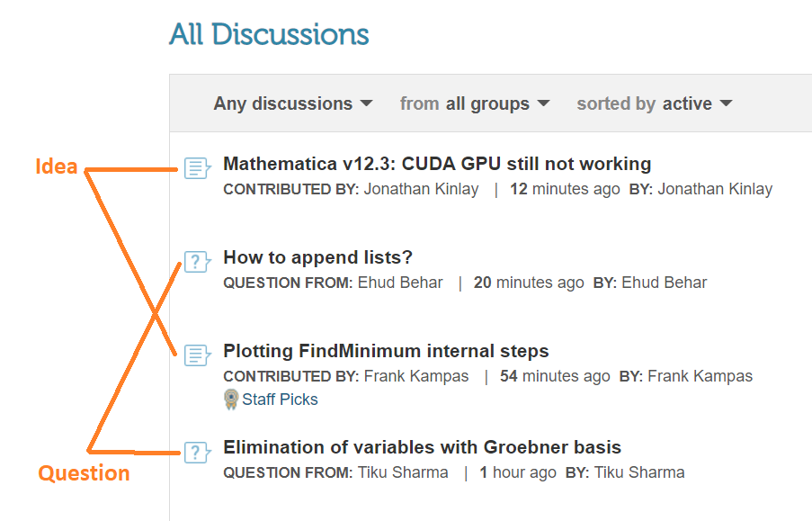Viewport: 812px width, 521px height.
Task: Click last-reply author Jonathan Kinlay after 12 minutes ago
Action: click(715, 189)
